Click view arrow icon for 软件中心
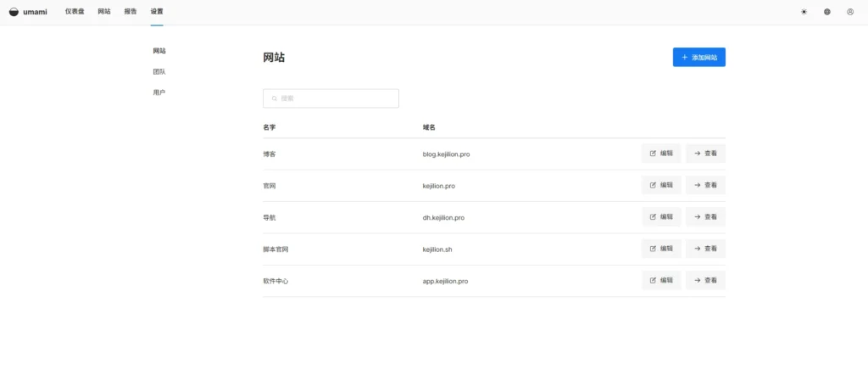868x375 pixels. (697, 280)
